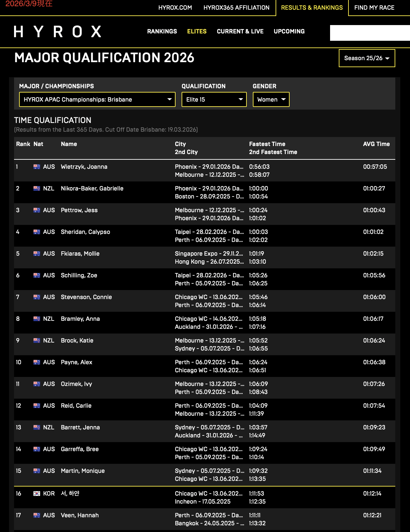Visit HYROX365 Affiliation link

pyautogui.click(x=236, y=8)
